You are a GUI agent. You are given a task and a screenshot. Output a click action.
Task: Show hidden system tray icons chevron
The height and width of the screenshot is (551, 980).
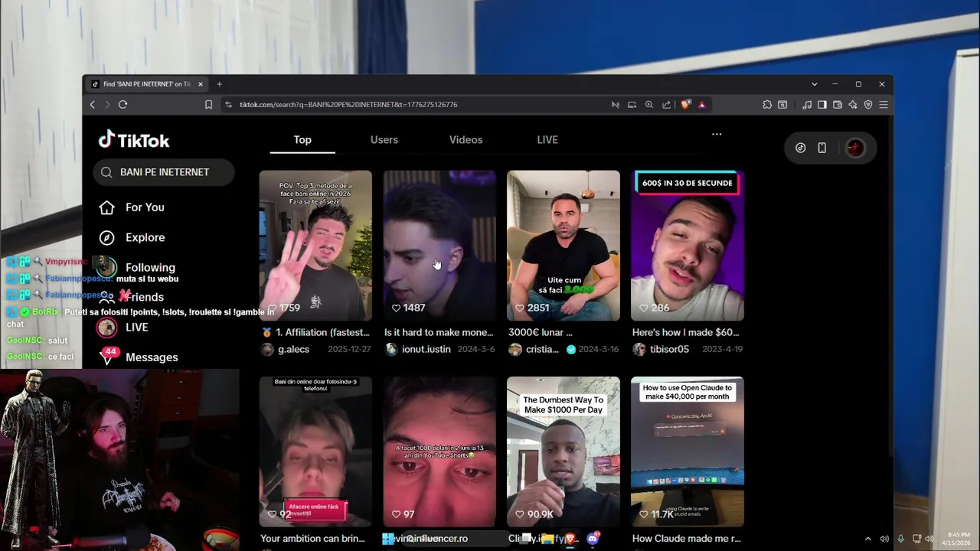pyautogui.click(x=867, y=539)
